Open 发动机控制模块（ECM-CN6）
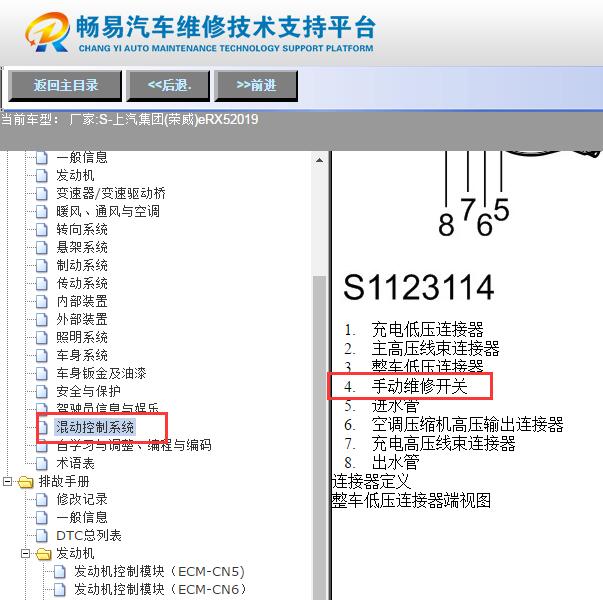The height and width of the screenshot is (600, 603). (159, 590)
